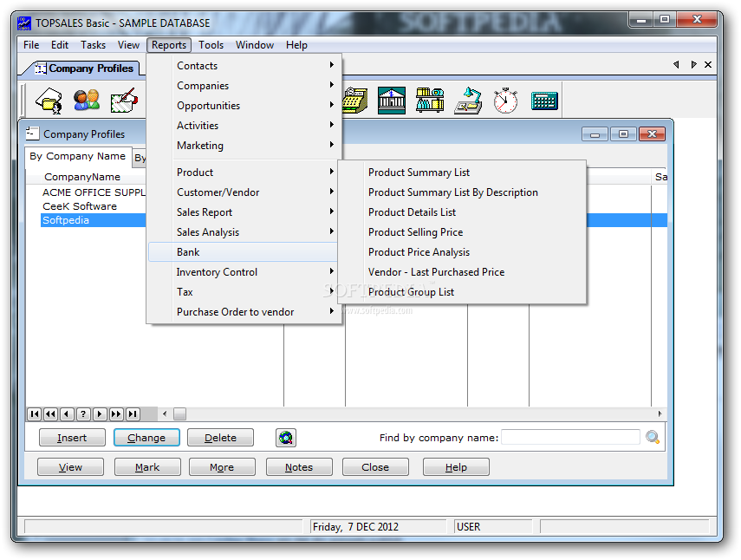Viewport: 741px width, 560px height.
Task: Open the Tools menu
Action: point(211,45)
